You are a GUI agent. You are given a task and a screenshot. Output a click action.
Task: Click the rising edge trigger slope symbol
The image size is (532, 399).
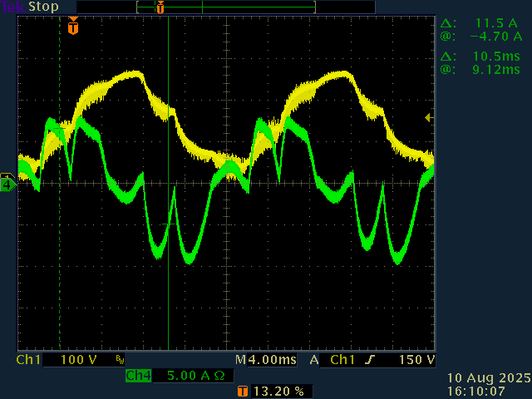pyautogui.click(x=370, y=361)
